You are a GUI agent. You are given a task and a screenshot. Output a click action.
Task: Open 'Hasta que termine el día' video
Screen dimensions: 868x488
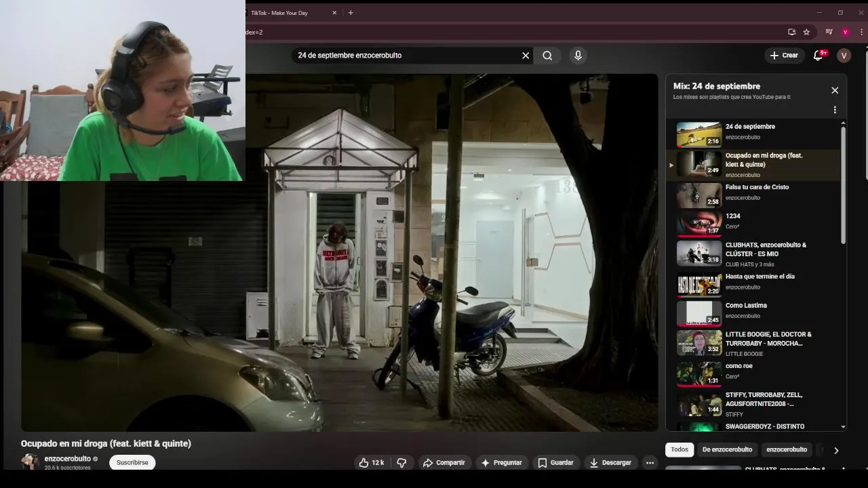[754, 284]
